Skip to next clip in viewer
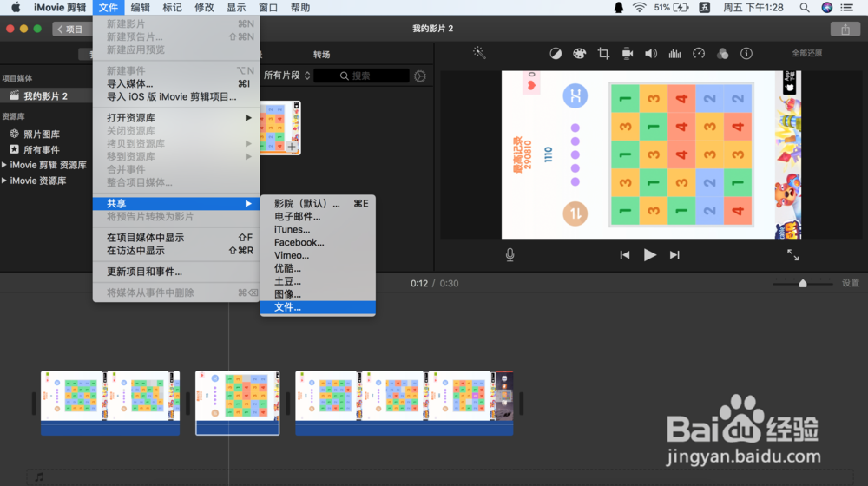The image size is (868, 486). point(674,254)
